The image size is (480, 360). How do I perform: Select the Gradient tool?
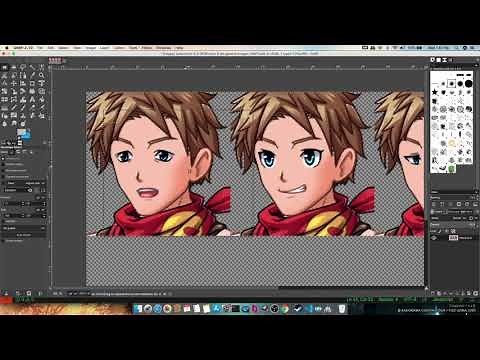[4, 107]
